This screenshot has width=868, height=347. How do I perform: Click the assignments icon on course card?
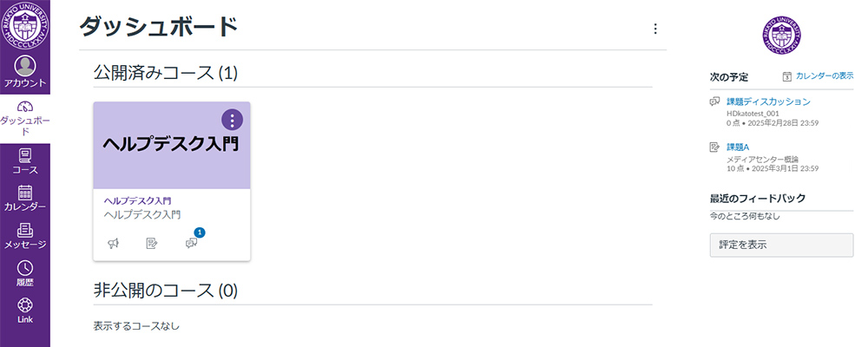pos(152,243)
